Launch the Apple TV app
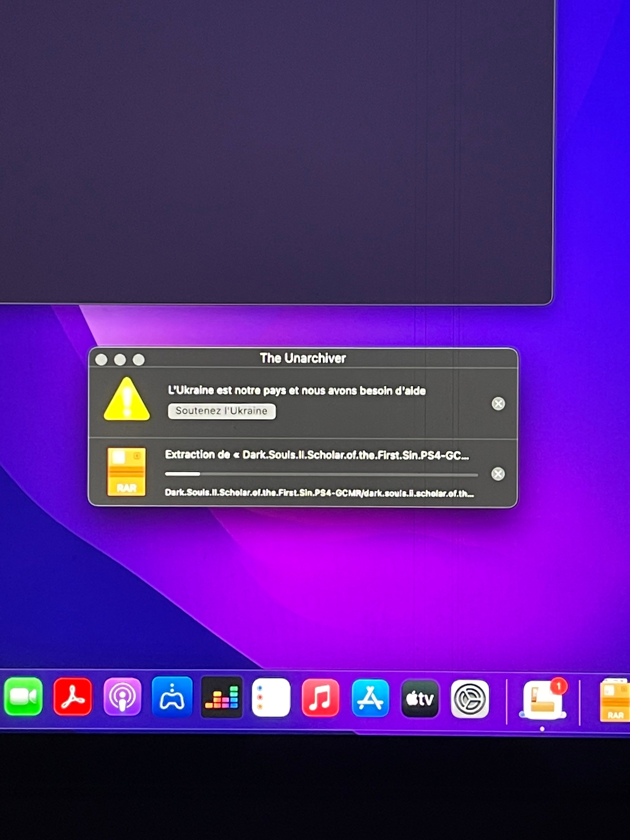This screenshot has height=840, width=630. [420, 699]
